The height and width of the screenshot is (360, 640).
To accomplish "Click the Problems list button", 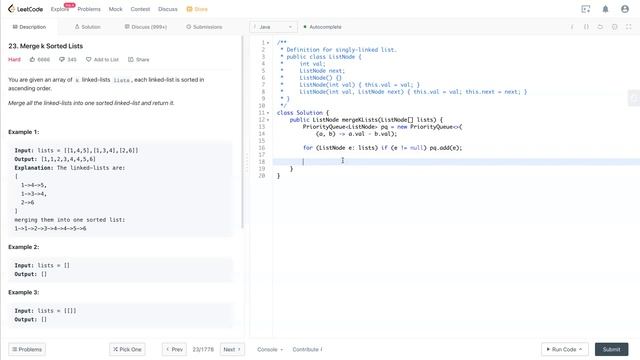I will tap(27, 349).
